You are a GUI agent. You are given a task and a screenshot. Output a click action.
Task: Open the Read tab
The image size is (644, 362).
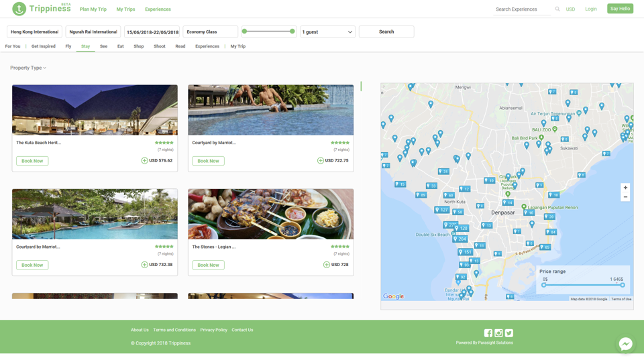click(x=180, y=46)
